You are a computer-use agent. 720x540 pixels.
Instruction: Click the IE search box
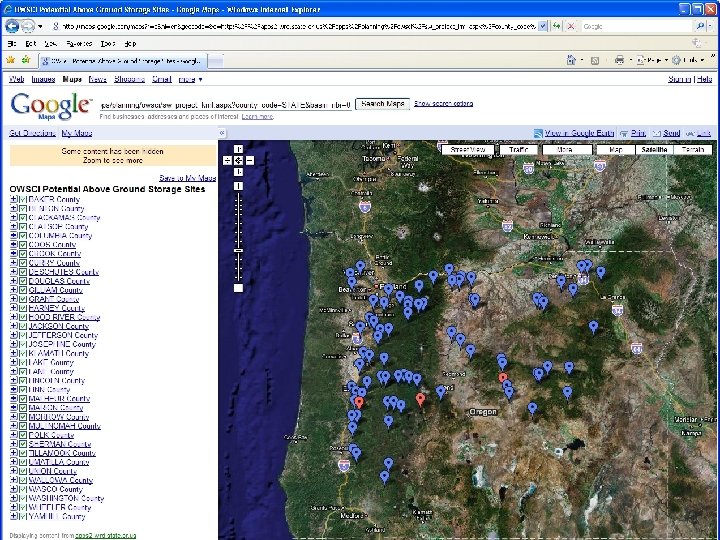(x=637, y=26)
